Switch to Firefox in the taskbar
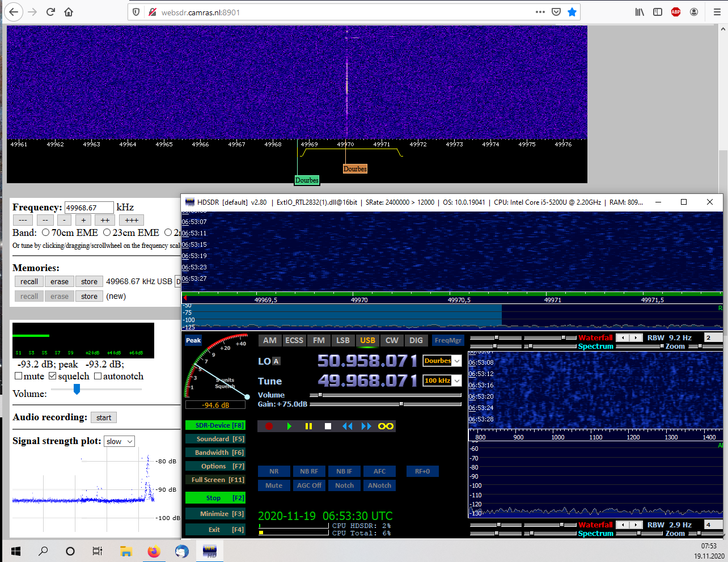Viewport: 728px width, 562px height. coord(154,551)
